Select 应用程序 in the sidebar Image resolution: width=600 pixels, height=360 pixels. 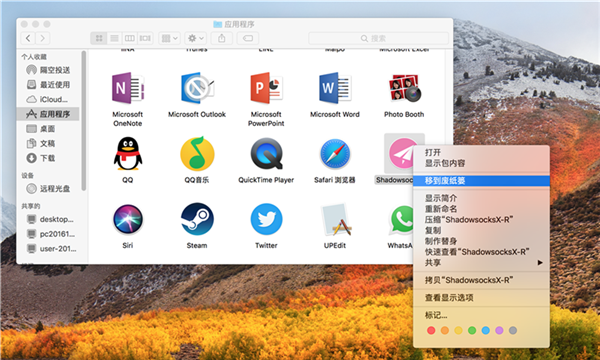pyautogui.click(x=48, y=114)
